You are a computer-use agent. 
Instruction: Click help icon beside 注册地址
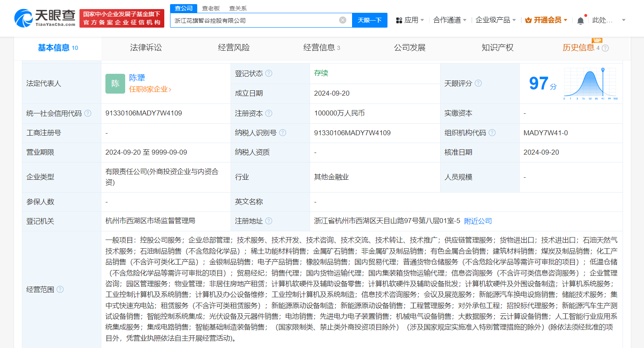pyautogui.click(x=269, y=221)
